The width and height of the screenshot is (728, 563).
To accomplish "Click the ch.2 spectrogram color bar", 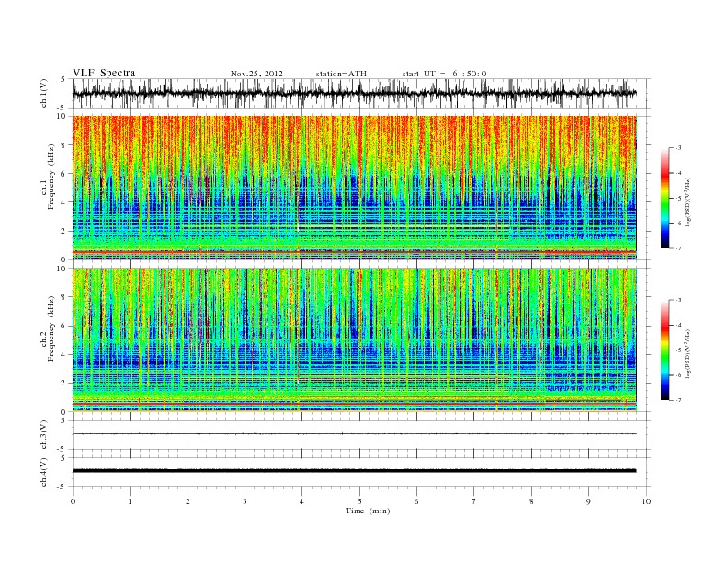I will tap(665, 350).
